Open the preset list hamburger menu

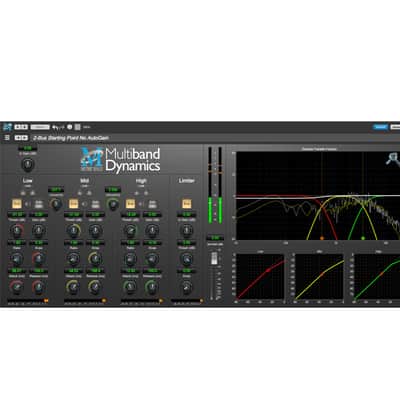pos(7,138)
